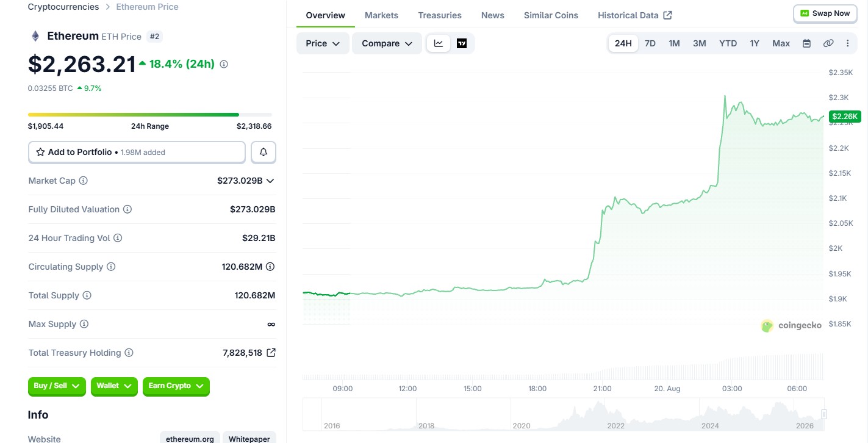The width and height of the screenshot is (868, 443).
Task: Select the 1M time range
Action: click(674, 43)
